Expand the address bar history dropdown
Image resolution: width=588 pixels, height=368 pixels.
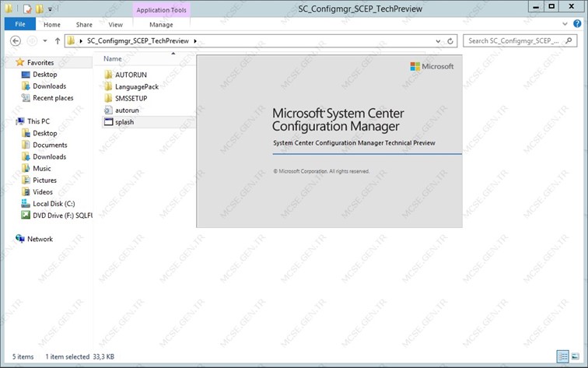click(438, 41)
